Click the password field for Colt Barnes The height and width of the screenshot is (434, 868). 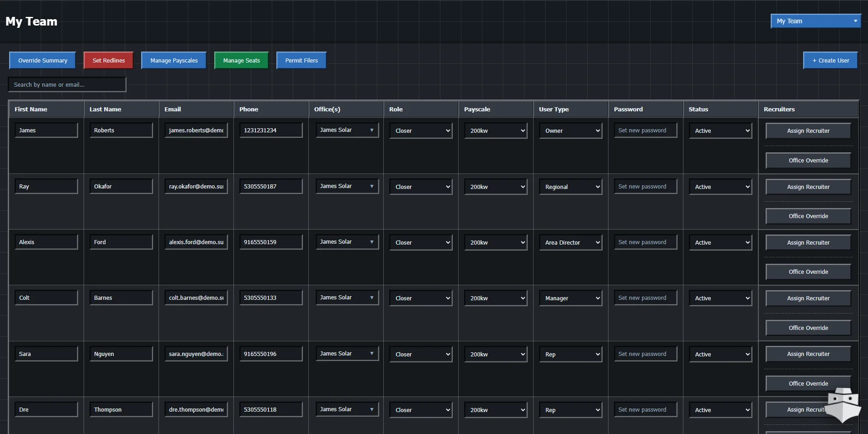coord(646,298)
